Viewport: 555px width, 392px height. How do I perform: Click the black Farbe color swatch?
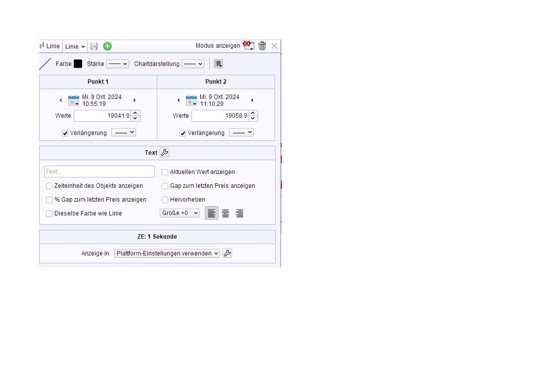pyautogui.click(x=78, y=64)
